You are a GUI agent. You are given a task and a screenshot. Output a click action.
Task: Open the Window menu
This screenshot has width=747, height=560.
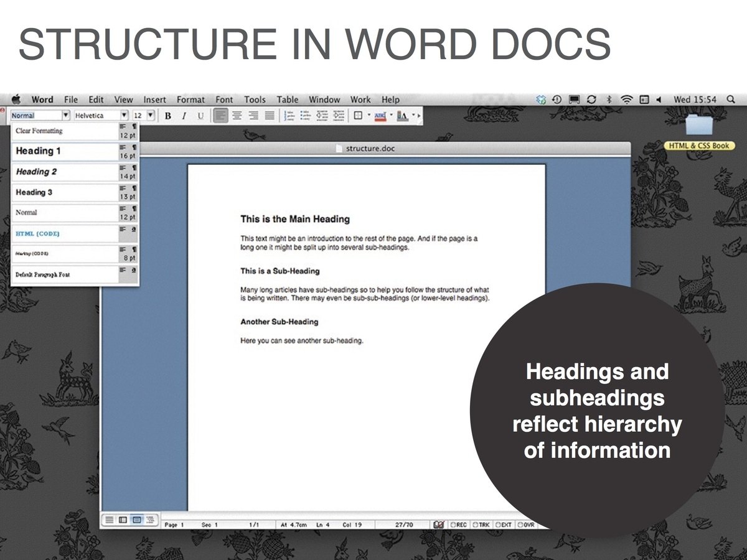point(324,100)
